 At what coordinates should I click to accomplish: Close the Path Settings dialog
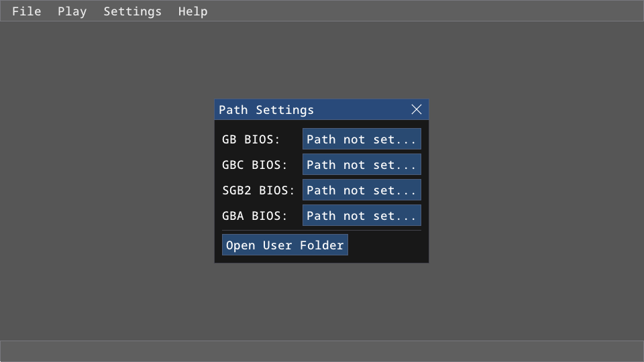tap(417, 110)
